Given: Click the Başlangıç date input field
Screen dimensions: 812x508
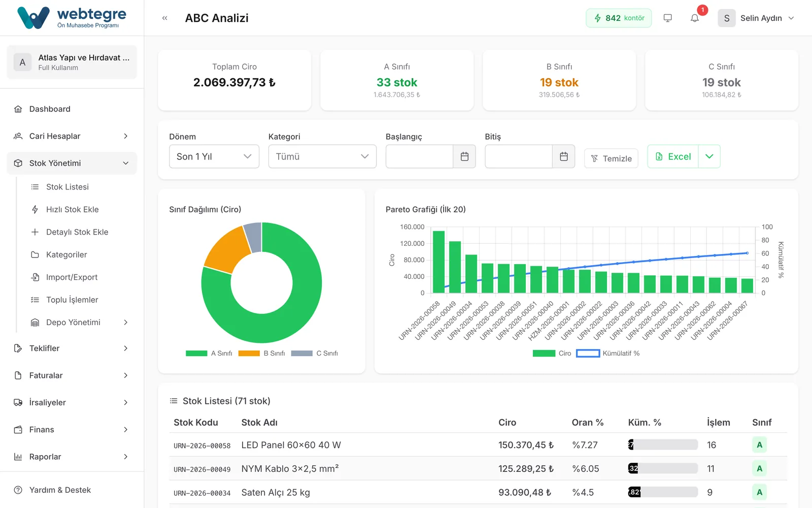Looking at the screenshot, I should [x=419, y=156].
